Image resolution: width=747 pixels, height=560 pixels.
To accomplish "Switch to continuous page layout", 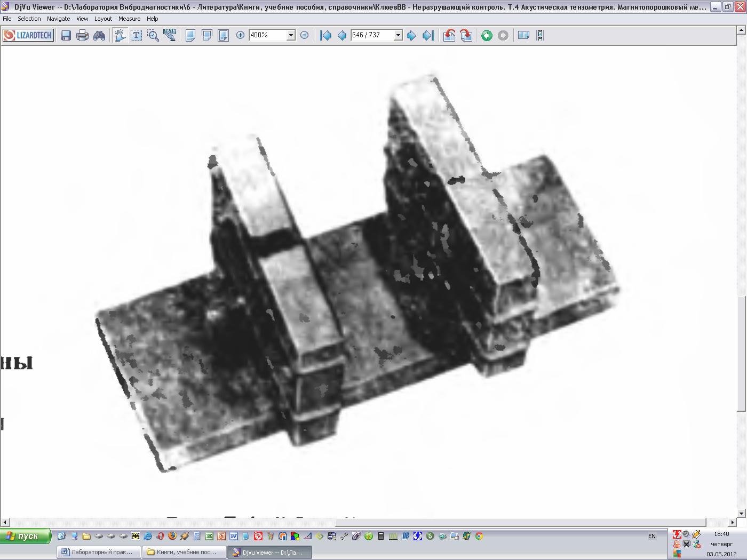I will pyautogui.click(x=207, y=35).
